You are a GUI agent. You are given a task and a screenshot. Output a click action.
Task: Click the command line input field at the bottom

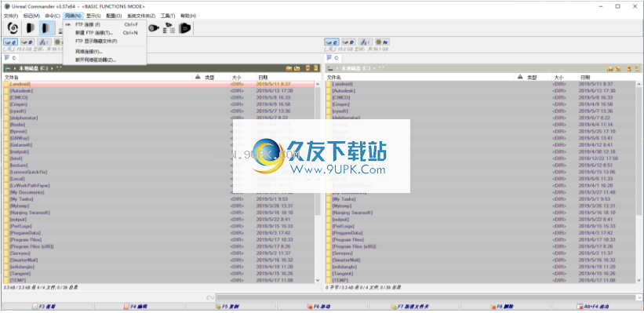point(429,297)
